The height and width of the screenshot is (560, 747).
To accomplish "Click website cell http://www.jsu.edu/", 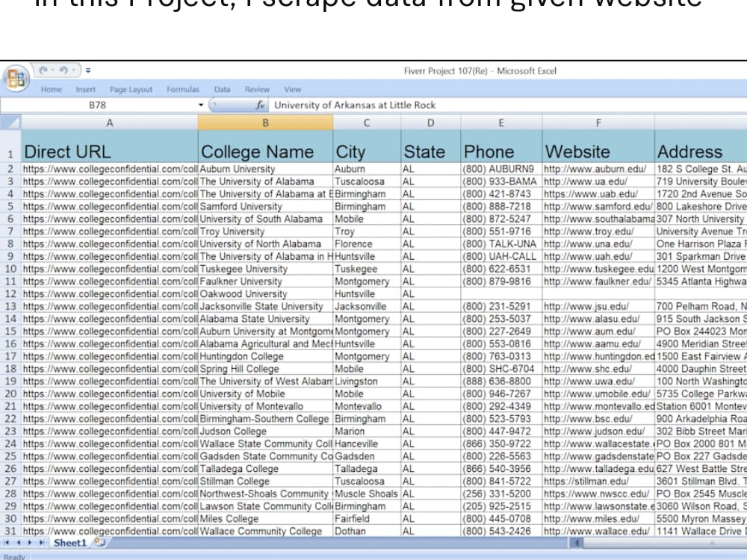I will [x=598, y=306].
